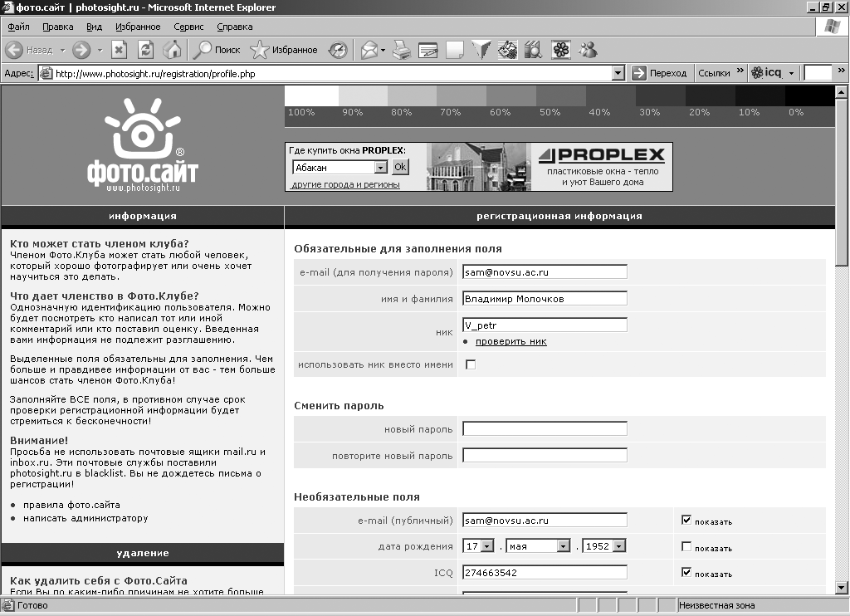
Task: Click the PROPLEX house banner image
Action: [x=479, y=167]
